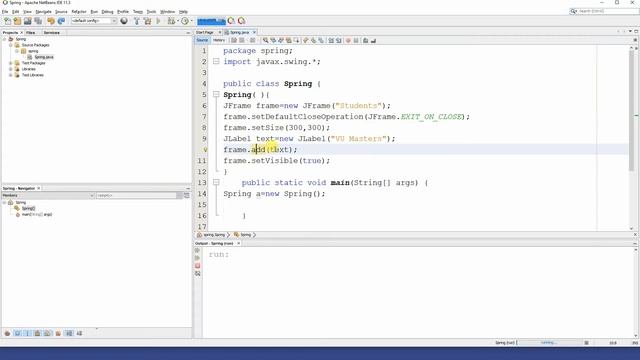Open the File menu
The width and height of the screenshot is (640, 360).
click(x=5, y=12)
